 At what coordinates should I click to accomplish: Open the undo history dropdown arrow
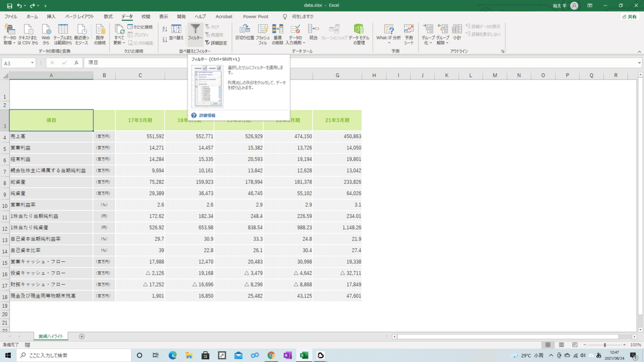[26, 5]
